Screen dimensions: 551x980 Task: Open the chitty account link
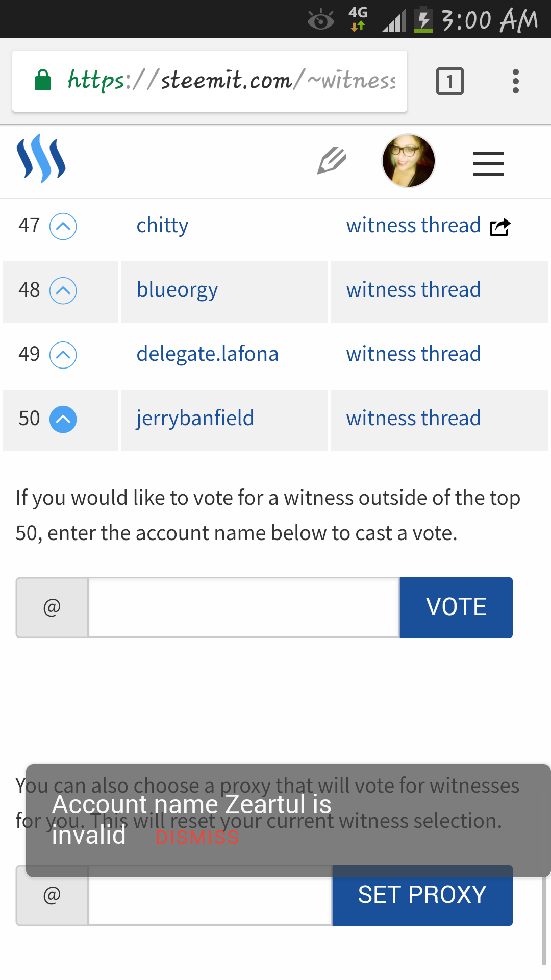click(x=162, y=226)
